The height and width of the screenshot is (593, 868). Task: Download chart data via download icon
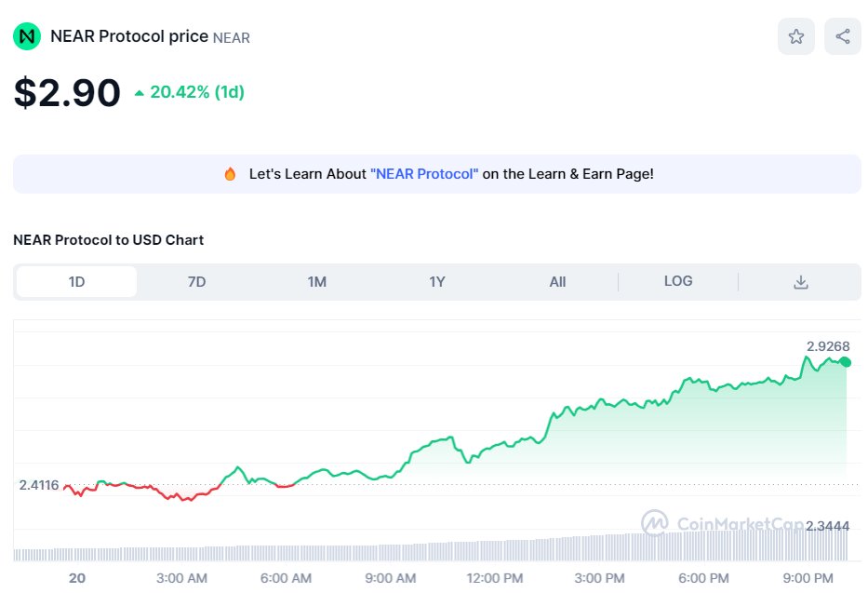coord(800,282)
